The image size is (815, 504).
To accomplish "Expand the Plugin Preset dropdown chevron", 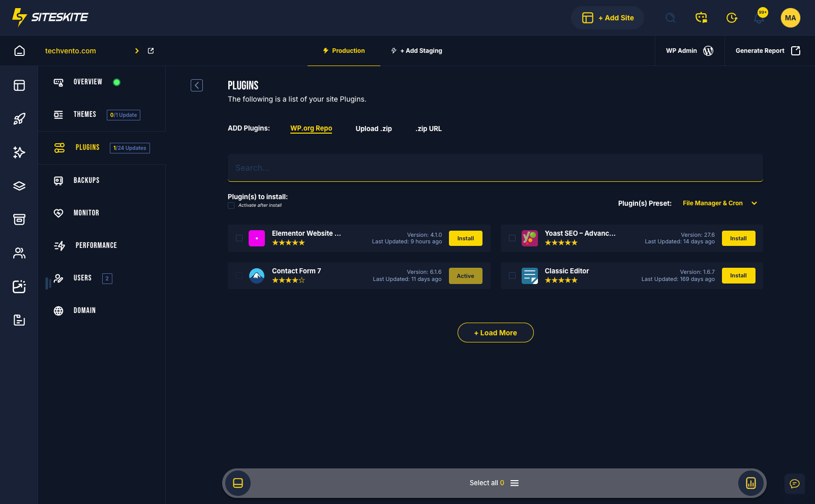I will coord(754,203).
